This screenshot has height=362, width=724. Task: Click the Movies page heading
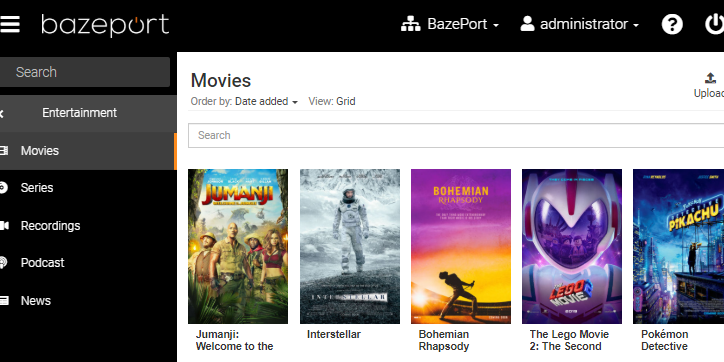(x=221, y=80)
